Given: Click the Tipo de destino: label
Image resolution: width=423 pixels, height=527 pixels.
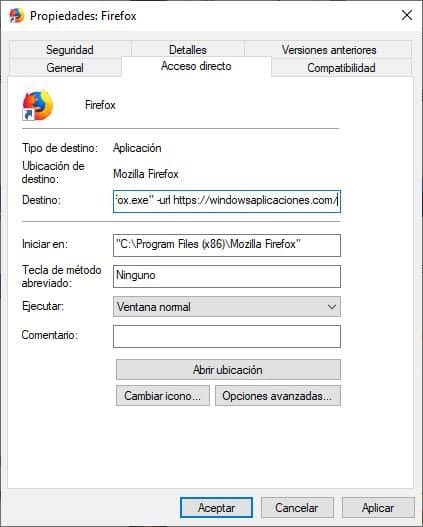Looking at the screenshot, I should pos(60,148).
